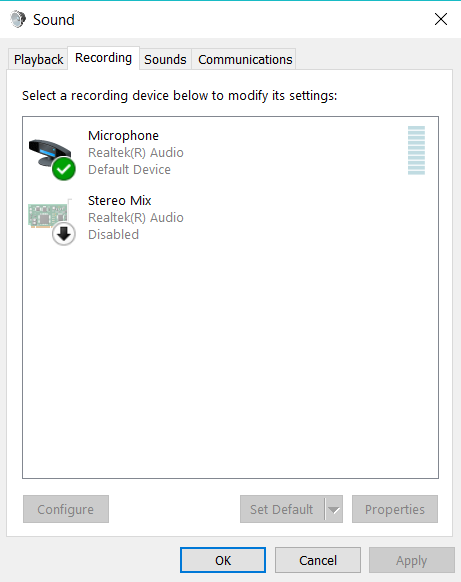The height and width of the screenshot is (582, 461).
Task: Click the Stereo Mix sound card icon
Action: coord(48,215)
